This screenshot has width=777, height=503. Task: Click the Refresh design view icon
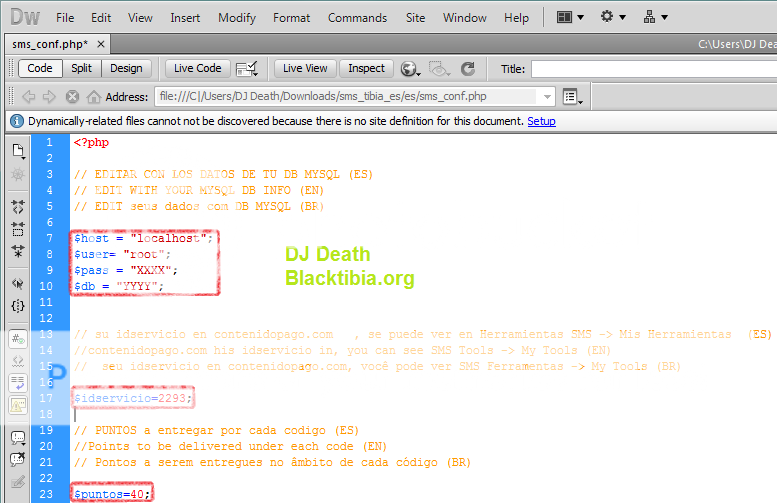[x=468, y=69]
